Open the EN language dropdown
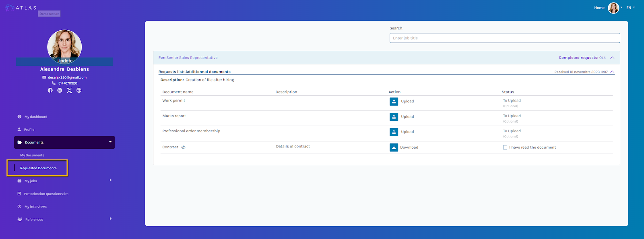 630,8
